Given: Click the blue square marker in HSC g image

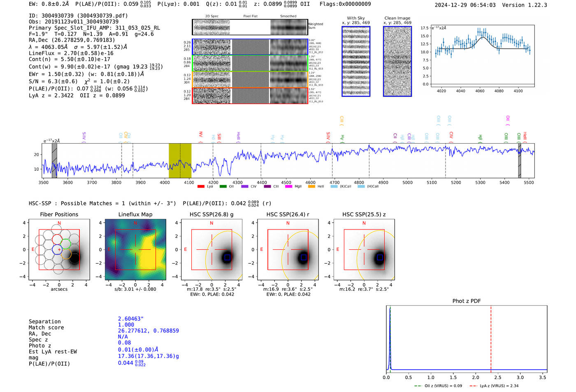Looking at the screenshot, I should point(227,257).
